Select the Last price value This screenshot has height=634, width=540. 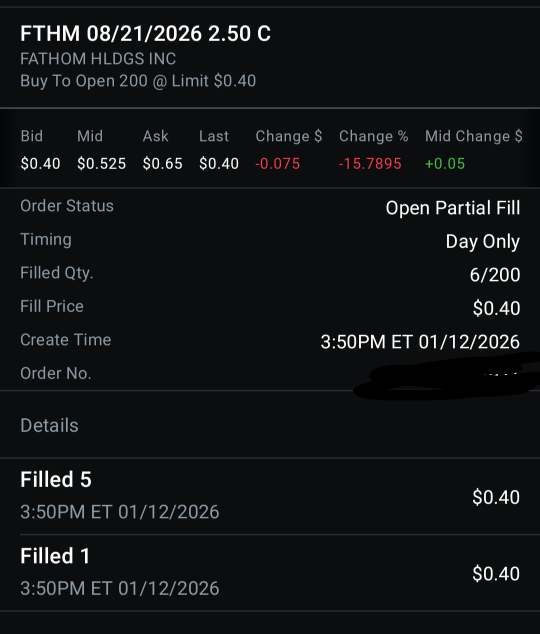click(x=219, y=164)
